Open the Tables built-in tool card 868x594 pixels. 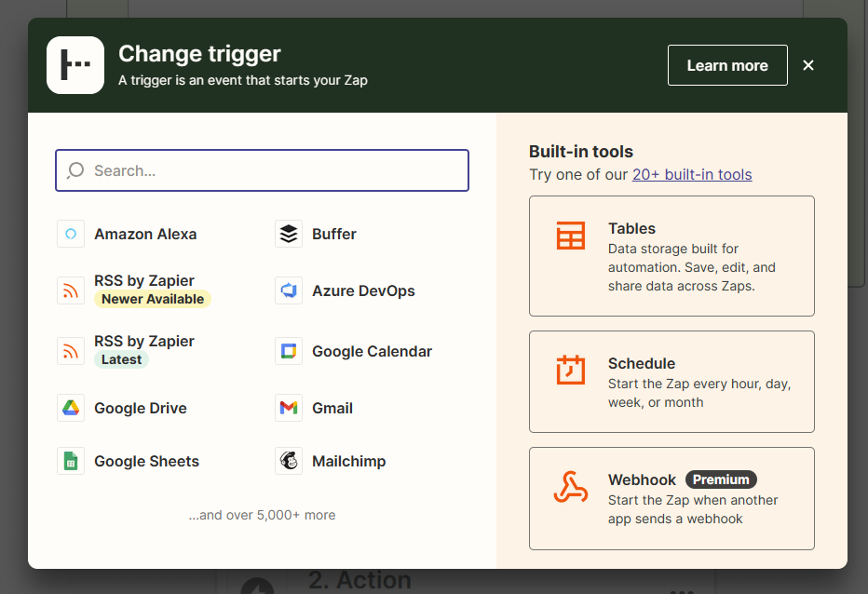click(671, 256)
